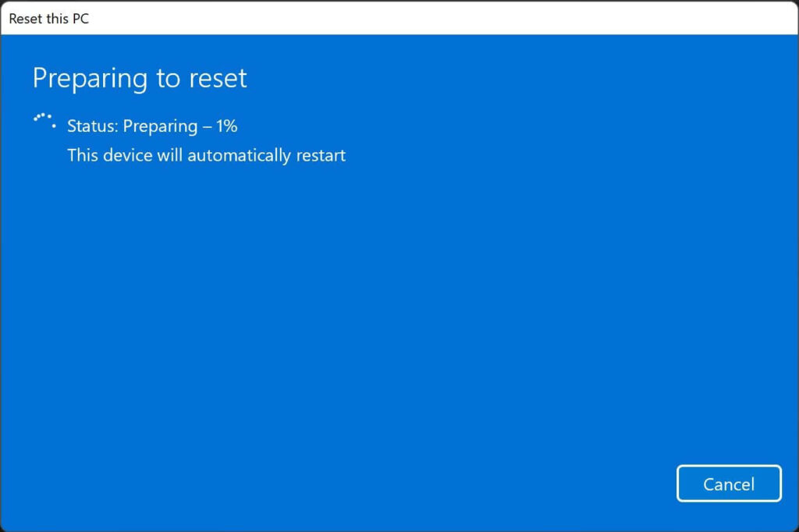
Task: Click the word 'will' in the restart message
Action: coord(169,155)
